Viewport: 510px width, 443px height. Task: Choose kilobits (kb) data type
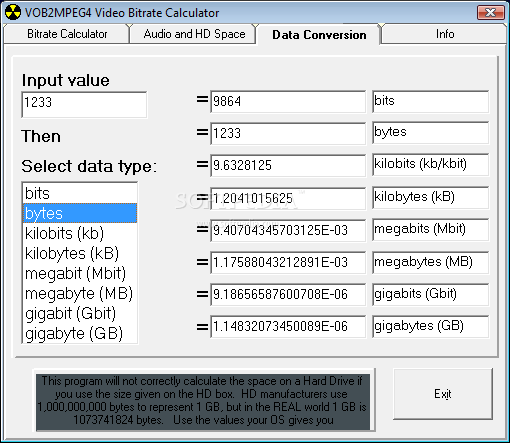80,233
